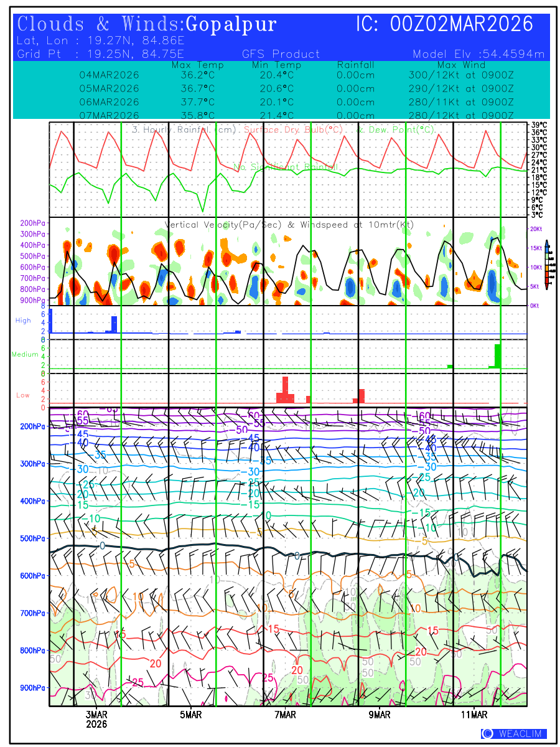This screenshot has height=747, width=560.
Task: Select the 04MAR2026 forecast row date
Action: pos(110,75)
